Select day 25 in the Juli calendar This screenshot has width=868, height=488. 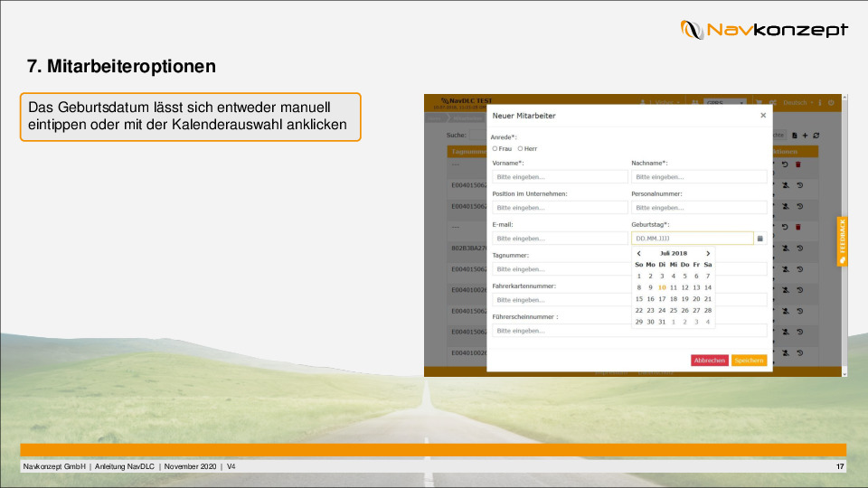pos(673,310)
